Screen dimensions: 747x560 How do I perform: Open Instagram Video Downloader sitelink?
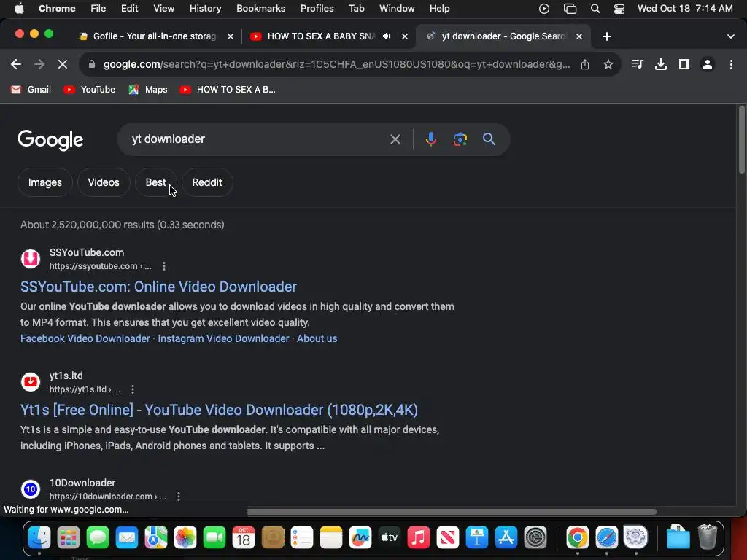[223, 338]
